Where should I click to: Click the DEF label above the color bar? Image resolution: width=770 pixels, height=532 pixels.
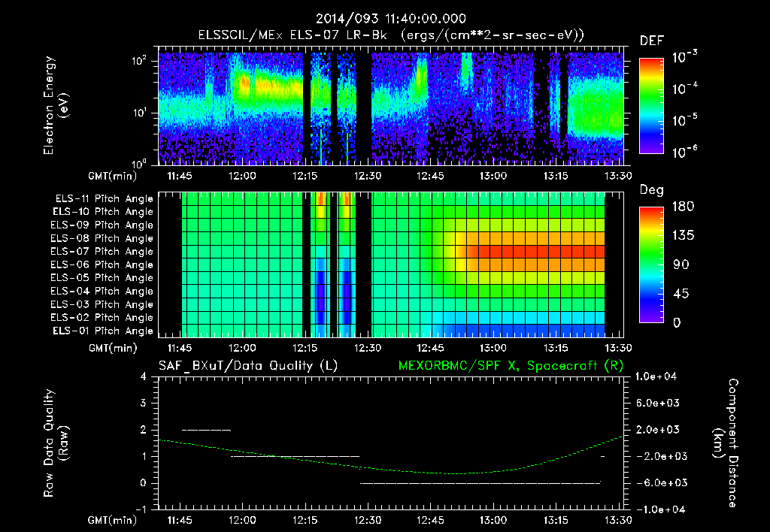click(x=652, y=41)
